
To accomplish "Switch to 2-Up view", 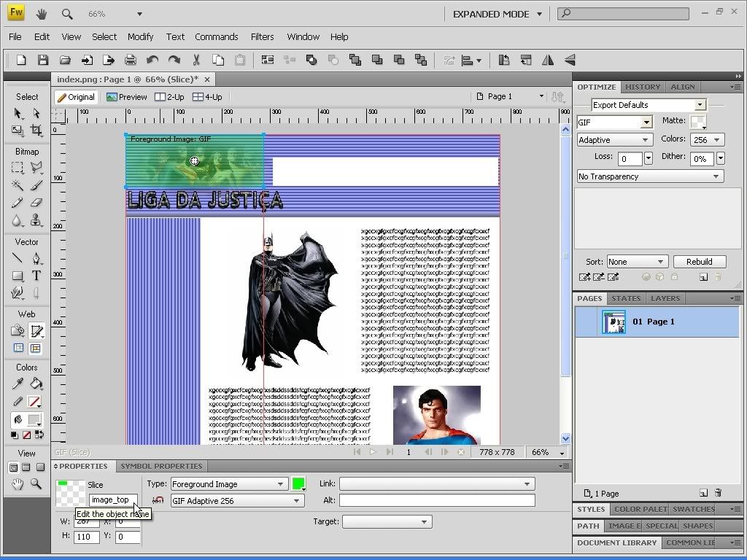I will pos(169,97).
